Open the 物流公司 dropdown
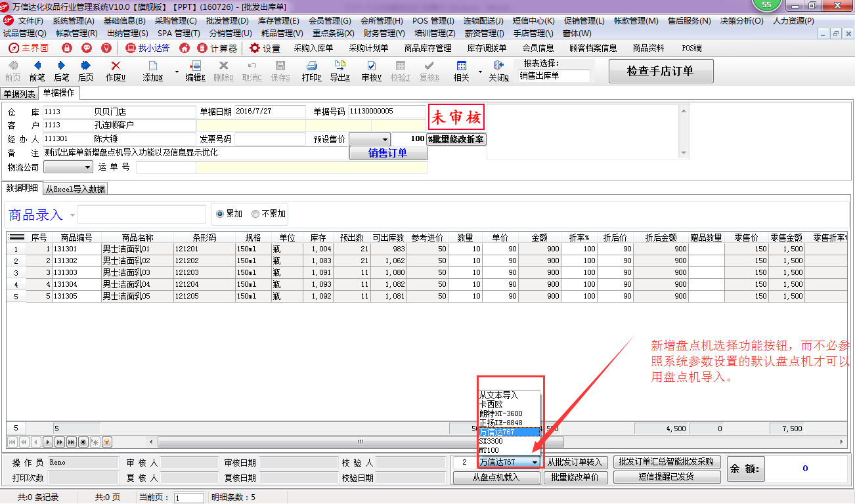 (68, 167)
